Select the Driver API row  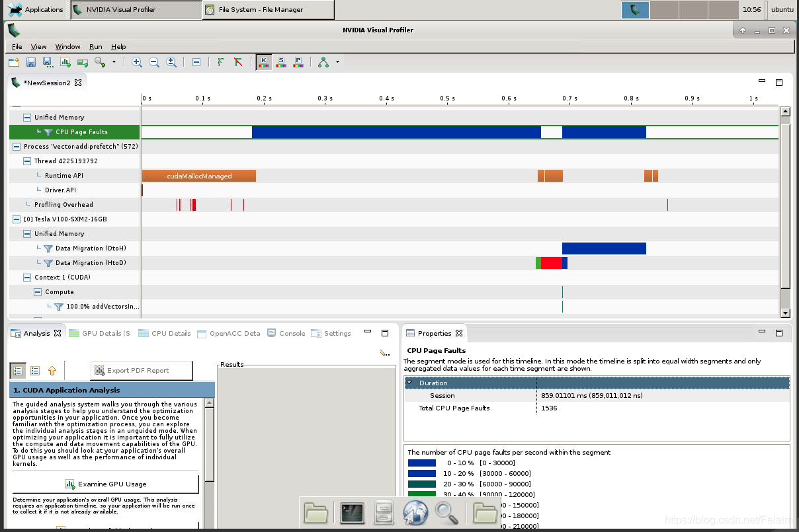pos(74,190)
